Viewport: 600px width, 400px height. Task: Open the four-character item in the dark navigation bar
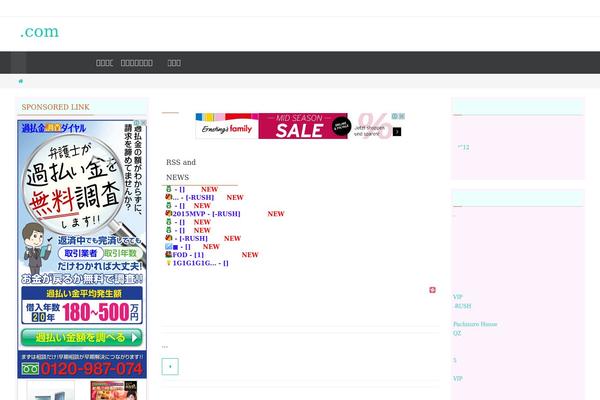pos(104,63)
